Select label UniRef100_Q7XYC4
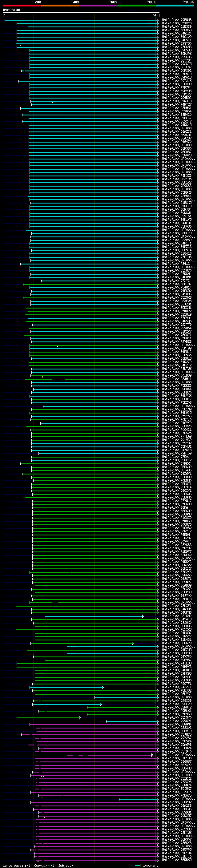The height and width of the screenshot is (868, 197). point(177,281)
